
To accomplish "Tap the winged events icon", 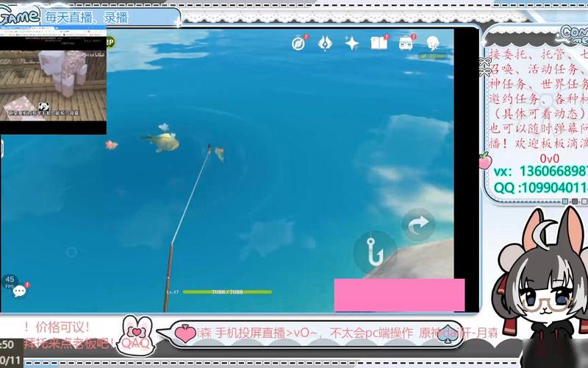I will coord(325,43).
